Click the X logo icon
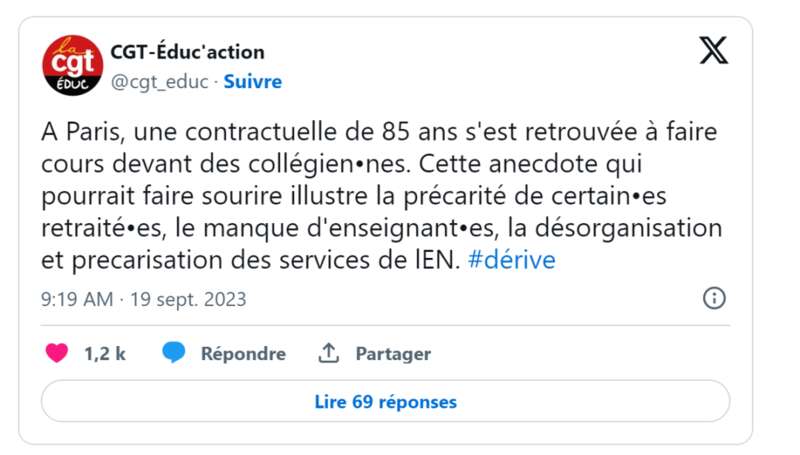800x455 pixels. 713,50
